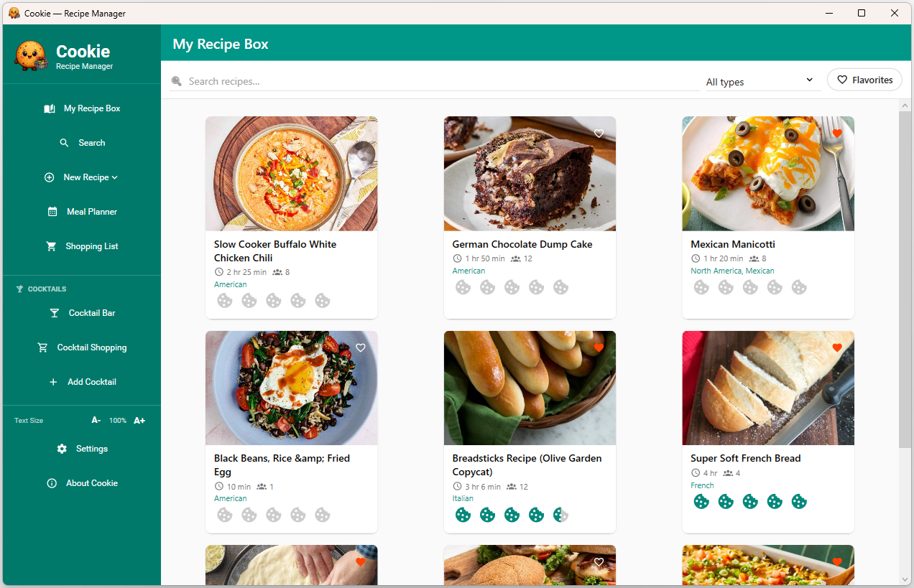Increase text size with A+ button
Image resolution: width=914 pixels, height=588 pixels.
tap(139, 420)
